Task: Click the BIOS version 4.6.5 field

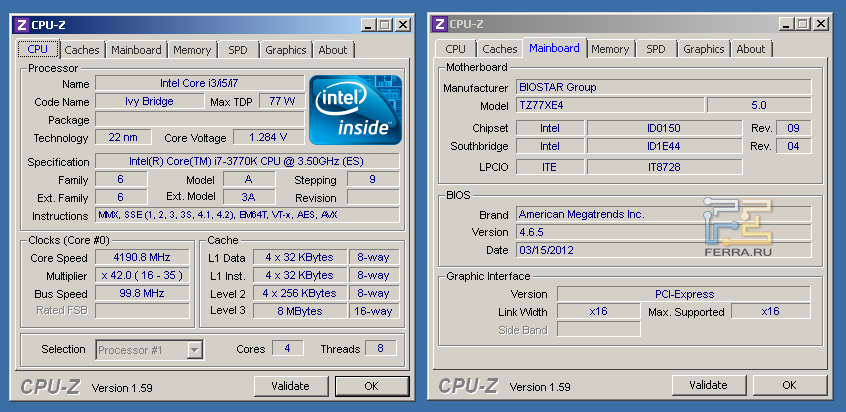Action: tap(664, 232)
